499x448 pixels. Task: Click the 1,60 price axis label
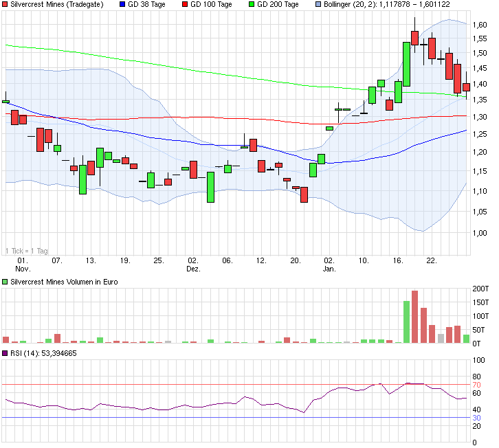[x=480, y=25]
